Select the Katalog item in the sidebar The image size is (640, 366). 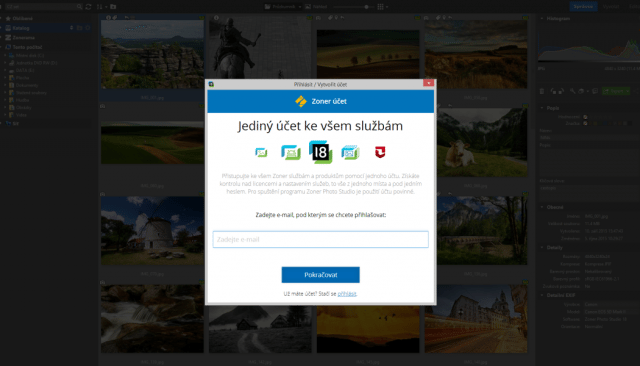click(21, 28)
